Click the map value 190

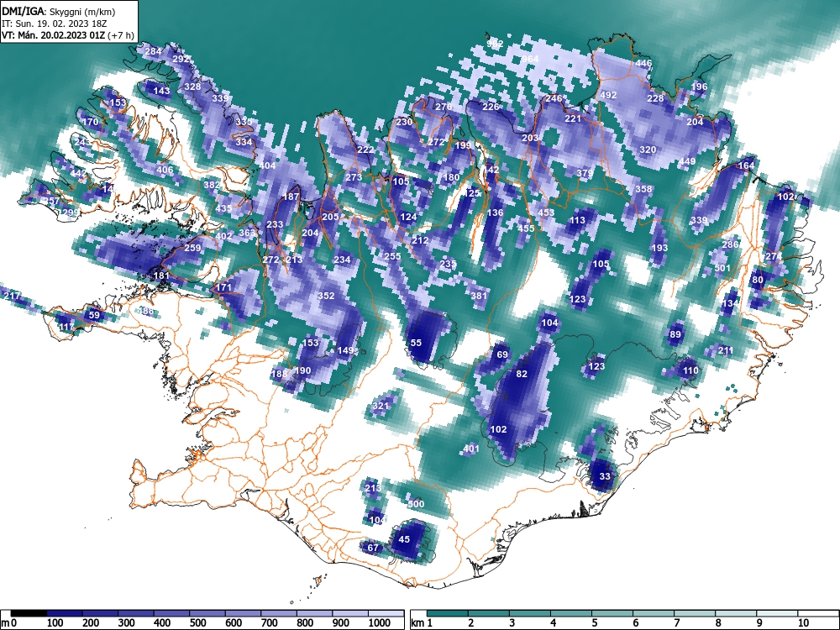302,370
